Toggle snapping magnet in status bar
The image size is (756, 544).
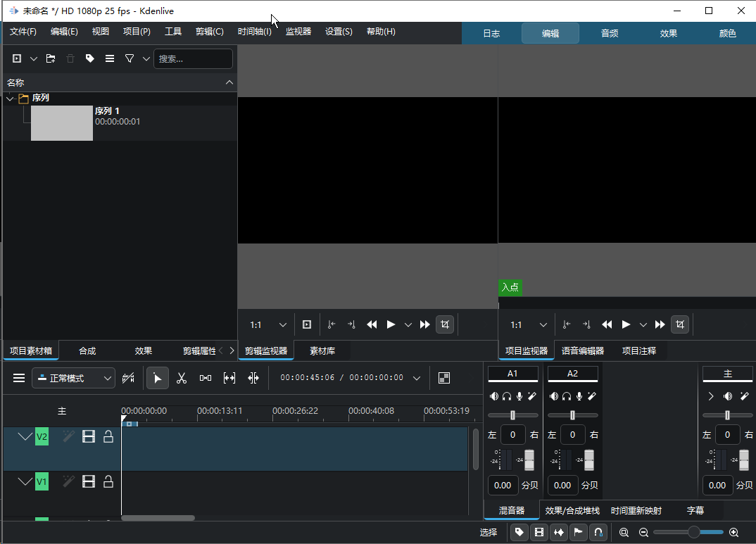point(598,533)
